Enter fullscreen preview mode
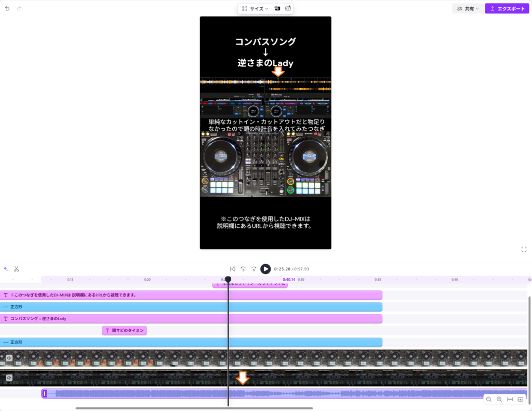Screen dimensions: 532x411 tap(524, 249)
